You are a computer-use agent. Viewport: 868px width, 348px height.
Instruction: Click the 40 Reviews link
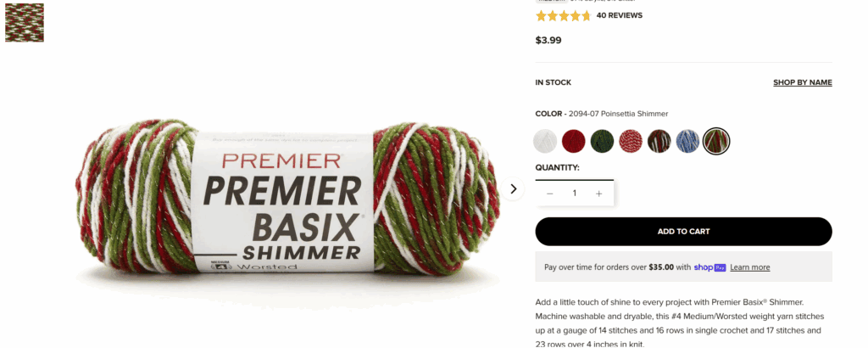point(620,15)
